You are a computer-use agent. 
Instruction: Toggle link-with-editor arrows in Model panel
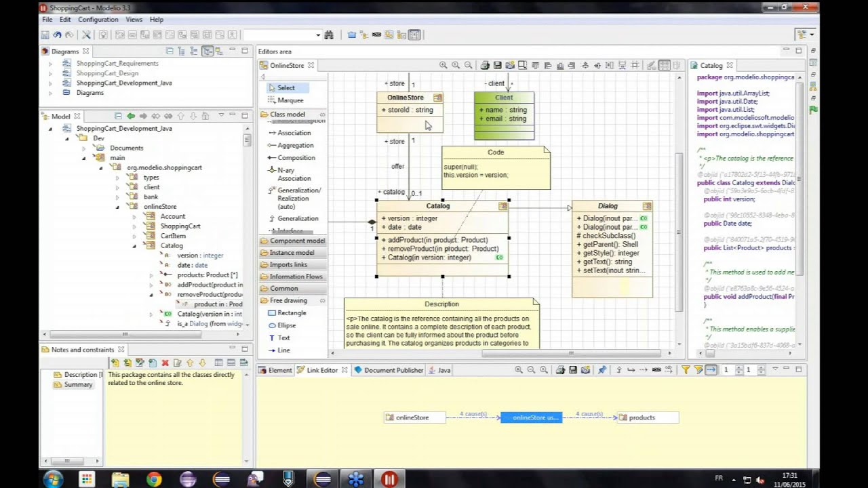click(x=155, y=117)
